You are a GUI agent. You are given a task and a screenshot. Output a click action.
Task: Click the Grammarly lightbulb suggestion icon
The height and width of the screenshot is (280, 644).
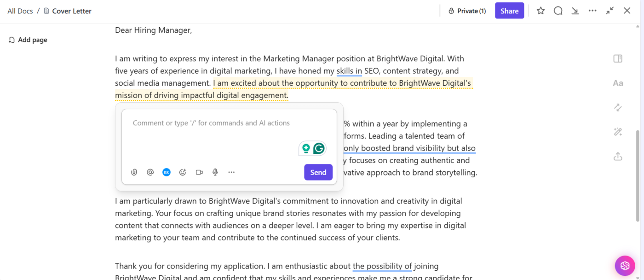[306, 148]
